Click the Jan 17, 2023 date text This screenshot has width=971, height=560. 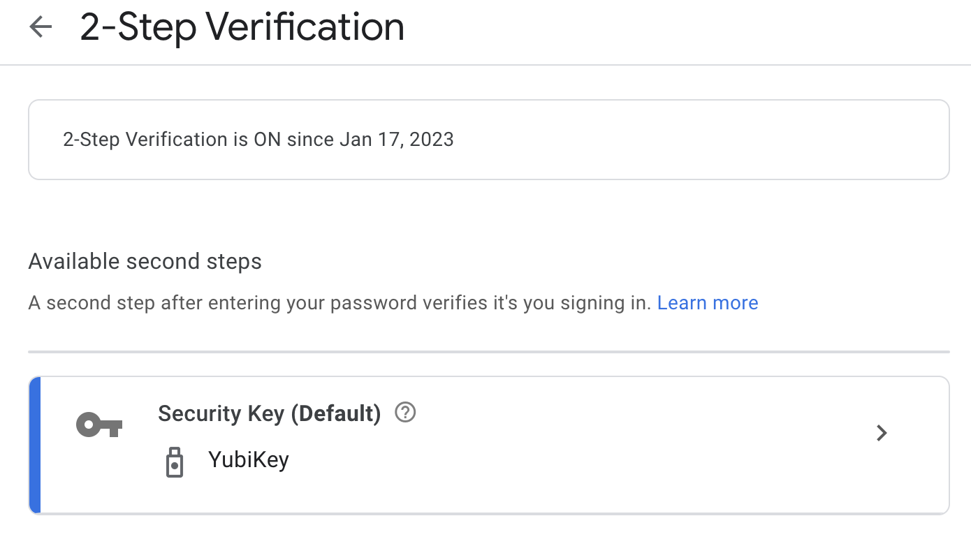pos(397,140)
